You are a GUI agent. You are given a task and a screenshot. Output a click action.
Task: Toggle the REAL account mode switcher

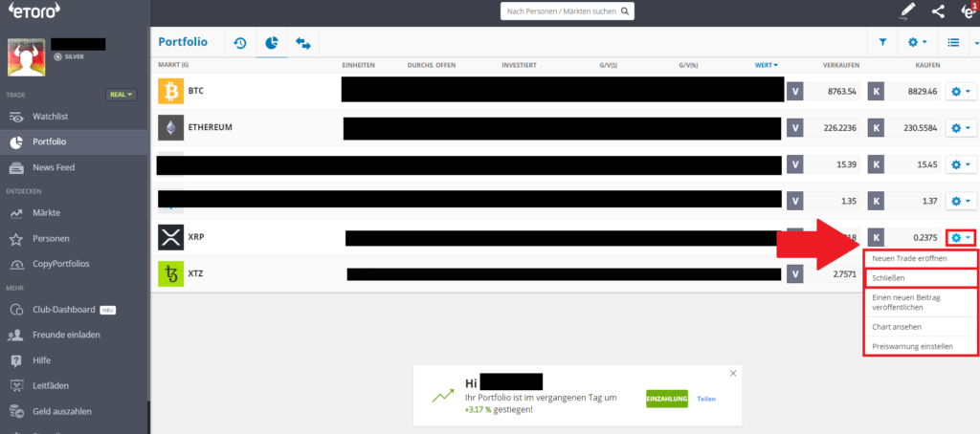[x=122, y=95]
